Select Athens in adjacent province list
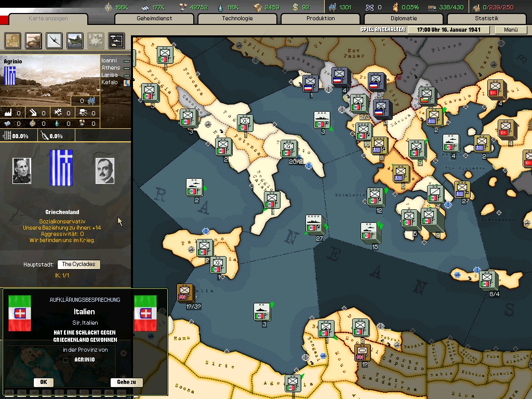The width and height of the screenshot is (532, 399). click(111, 68)
